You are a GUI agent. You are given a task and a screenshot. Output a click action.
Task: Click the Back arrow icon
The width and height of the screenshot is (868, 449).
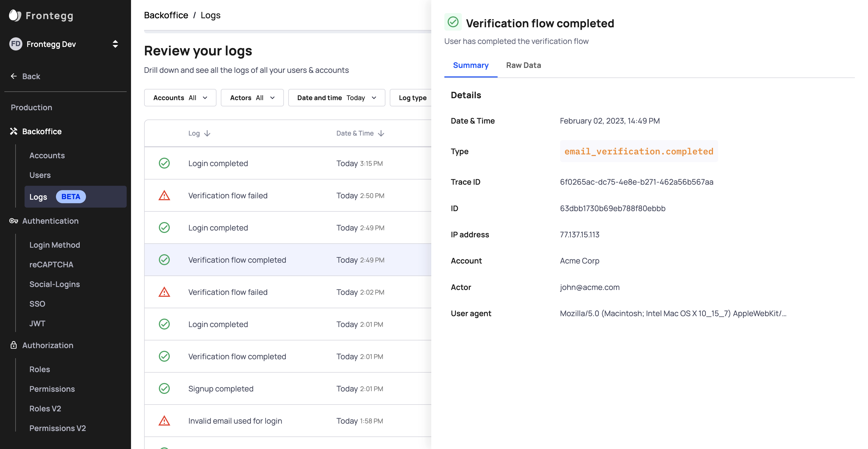pos(13,76)
